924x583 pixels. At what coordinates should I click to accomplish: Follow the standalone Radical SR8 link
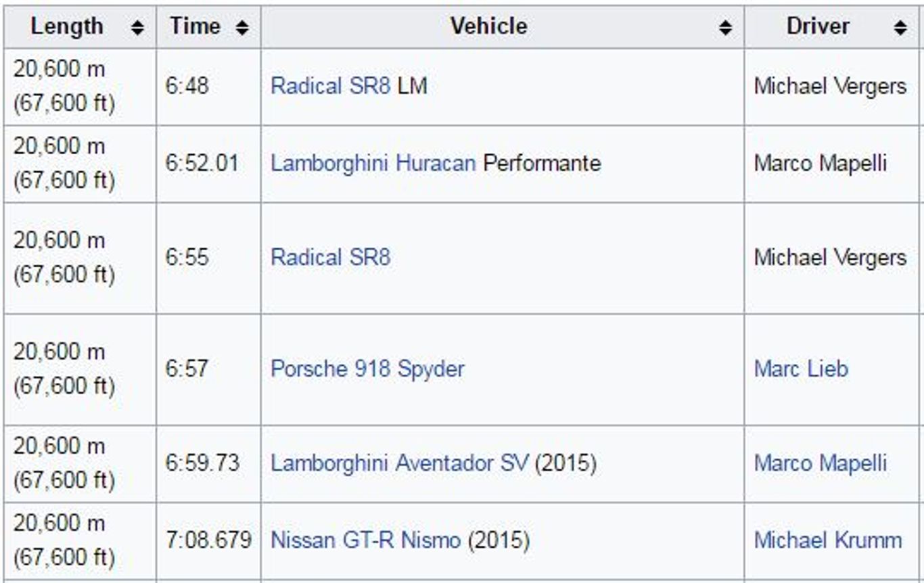point(330,258)
